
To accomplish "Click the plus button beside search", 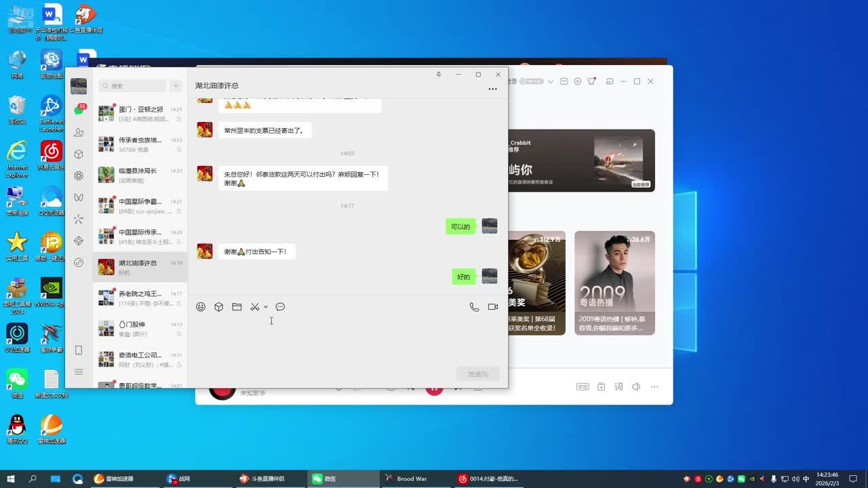I will 176,86.
